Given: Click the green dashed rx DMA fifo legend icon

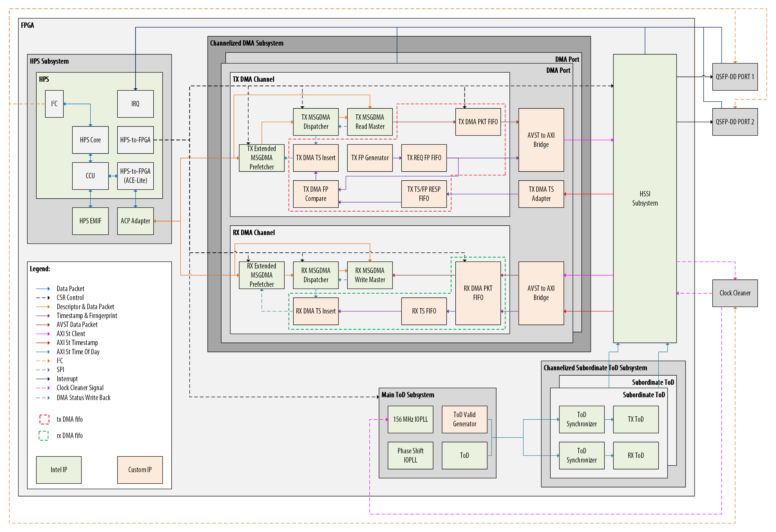Looking at the screenshot, I should pos(44,436).
